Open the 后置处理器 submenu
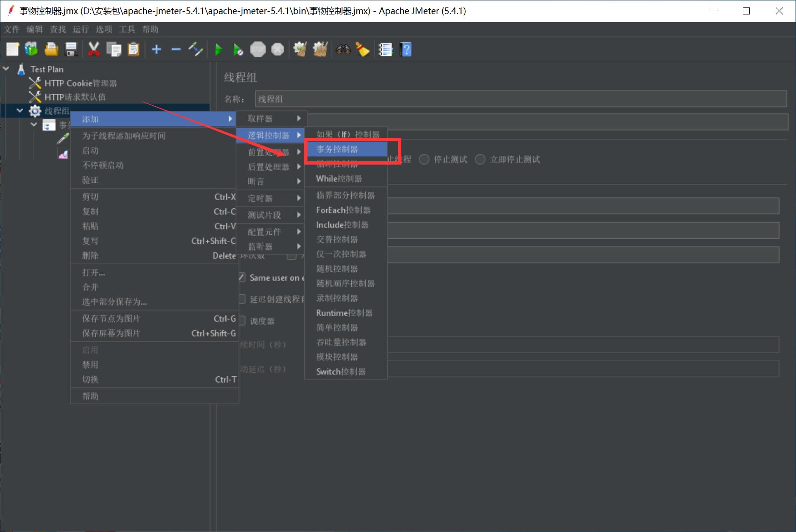 pos(272,167)
